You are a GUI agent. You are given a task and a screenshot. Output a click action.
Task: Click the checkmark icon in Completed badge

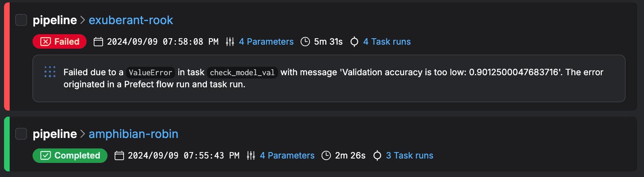45,155
